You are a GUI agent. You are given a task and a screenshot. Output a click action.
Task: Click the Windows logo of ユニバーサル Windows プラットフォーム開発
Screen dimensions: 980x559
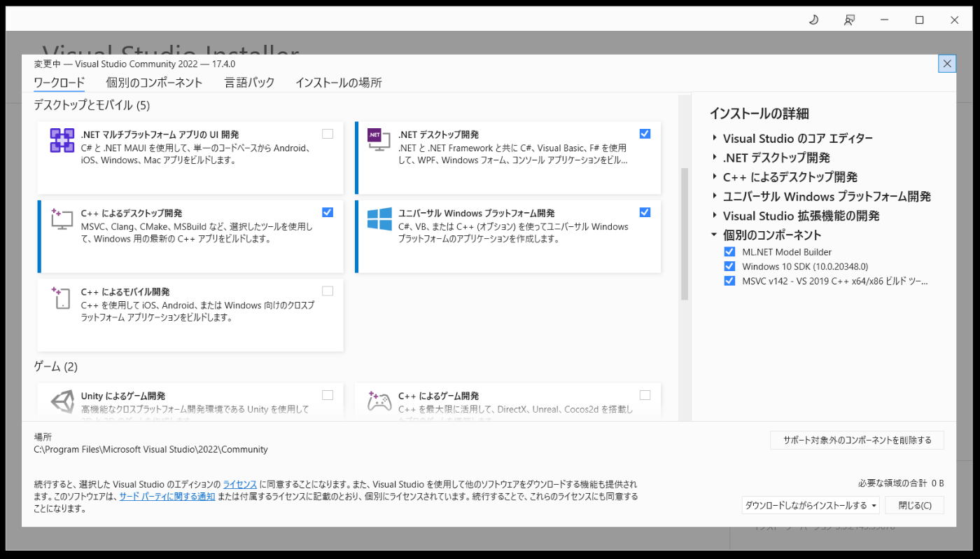[x=379, y=219]
